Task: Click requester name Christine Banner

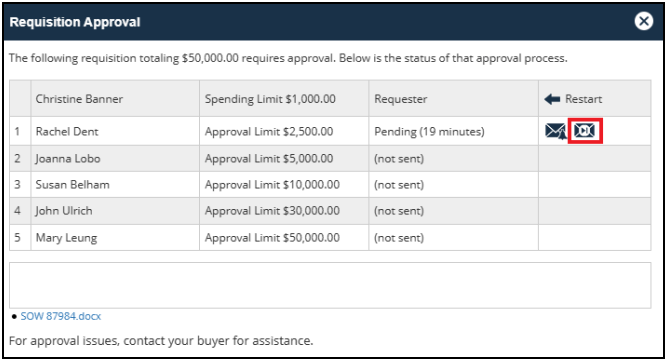Action: tap(79, 99)
